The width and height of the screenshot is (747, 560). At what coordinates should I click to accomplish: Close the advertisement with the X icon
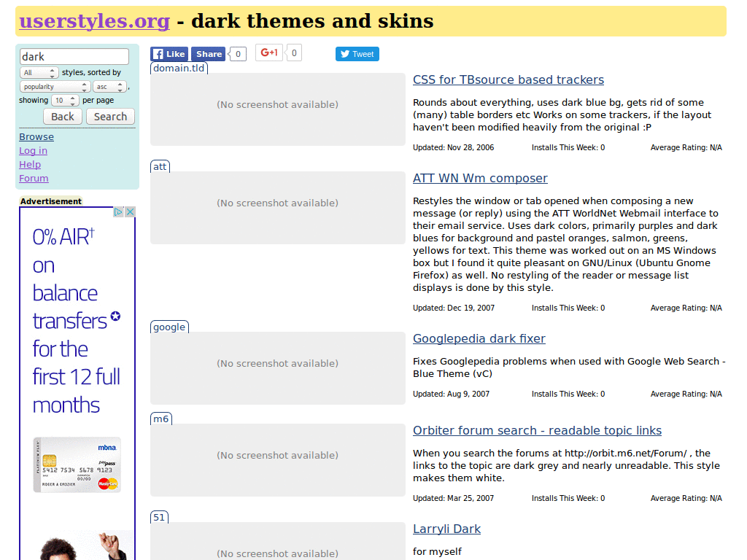tap(130, 212)
